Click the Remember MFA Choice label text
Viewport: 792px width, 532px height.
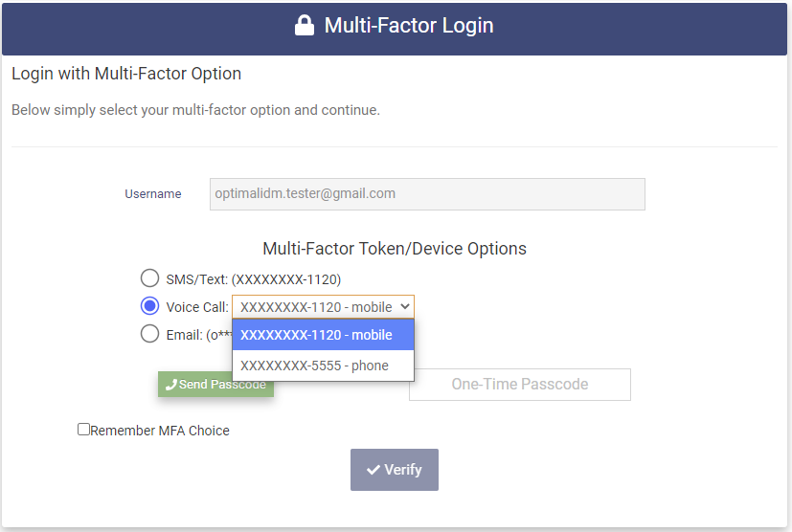(x=160, y=431)
